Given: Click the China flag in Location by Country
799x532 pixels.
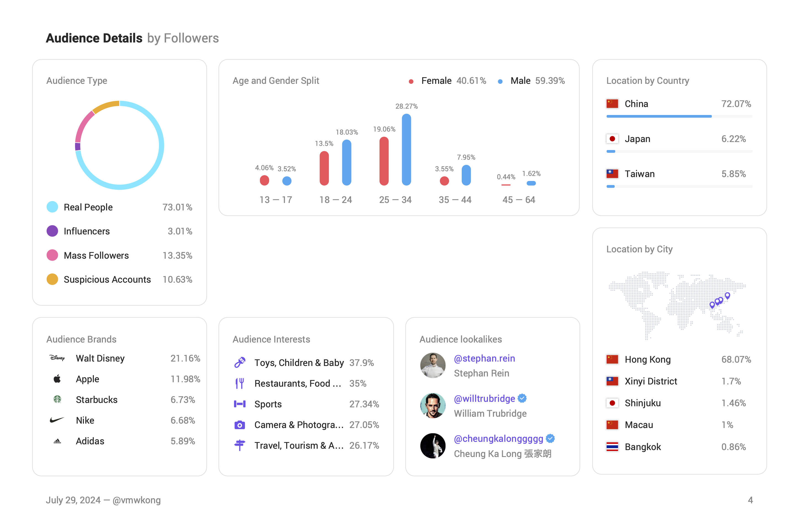Looking at the screenshot, I should (x=612, y=103).
